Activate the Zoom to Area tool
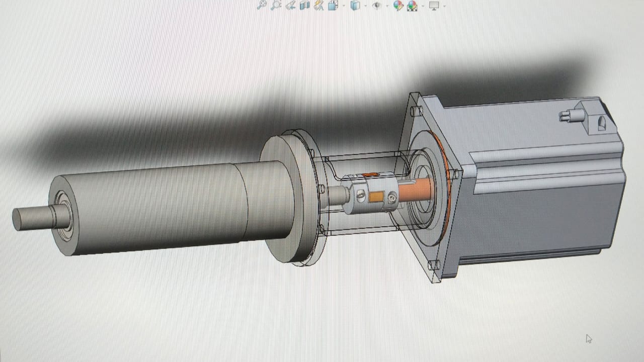The image size is (644, 362). [x=275, y=5]
